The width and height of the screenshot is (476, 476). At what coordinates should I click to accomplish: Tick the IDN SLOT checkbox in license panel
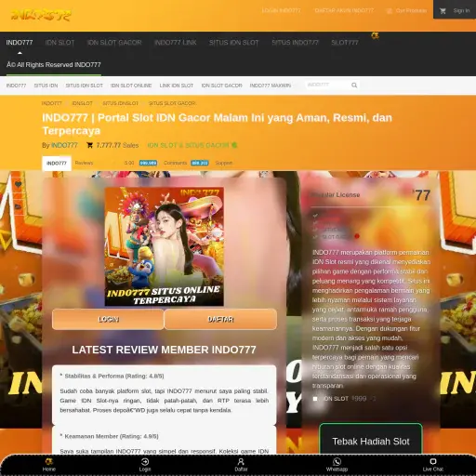click(315, 399)
